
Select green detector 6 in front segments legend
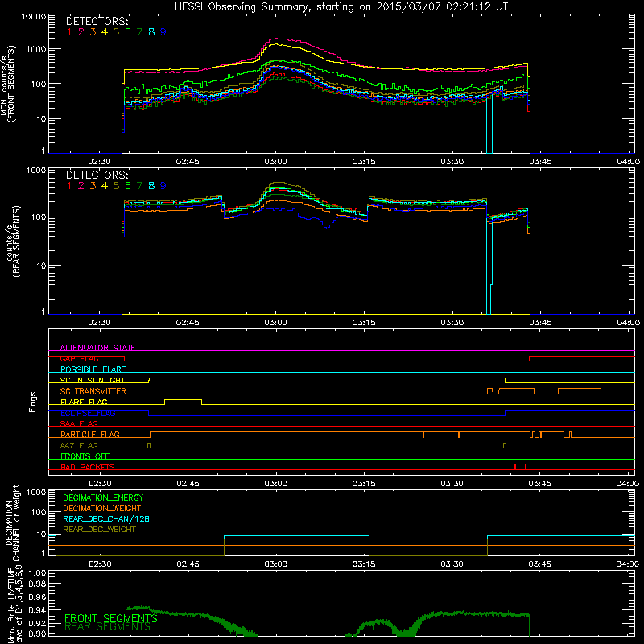pos(128,32)
